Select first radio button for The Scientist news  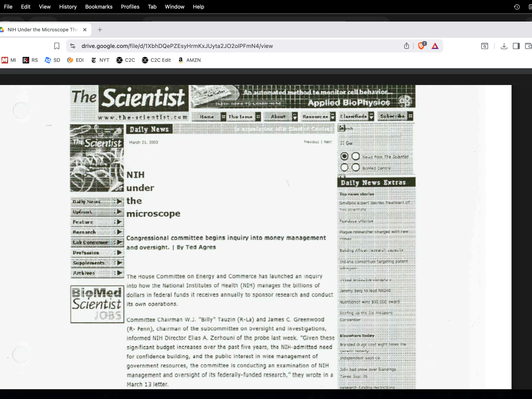[x=344, y=156]
